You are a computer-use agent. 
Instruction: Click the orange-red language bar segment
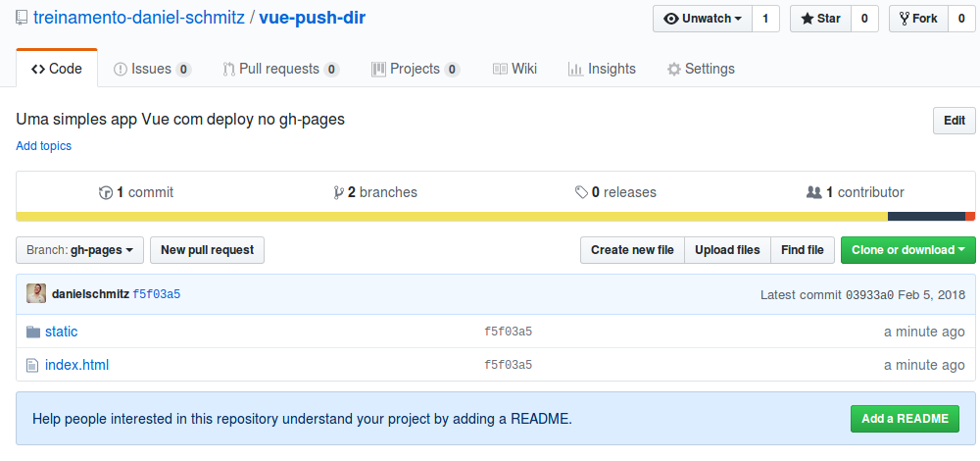970,217
